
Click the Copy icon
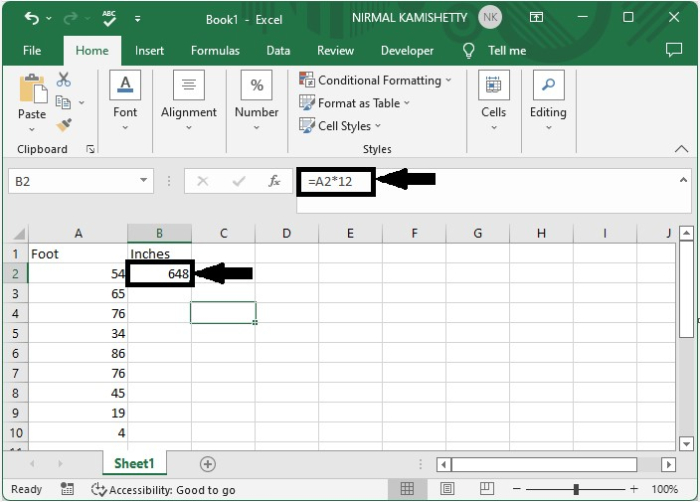coord(63,102)
